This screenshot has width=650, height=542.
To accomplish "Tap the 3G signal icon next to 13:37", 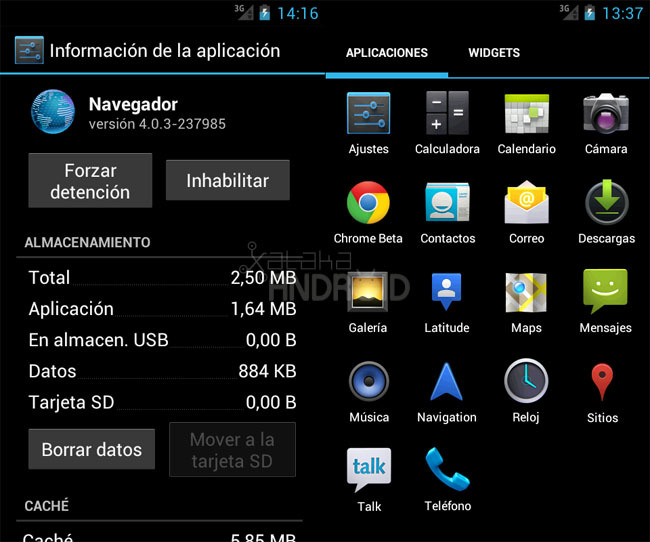I will (x=569, y=12).
